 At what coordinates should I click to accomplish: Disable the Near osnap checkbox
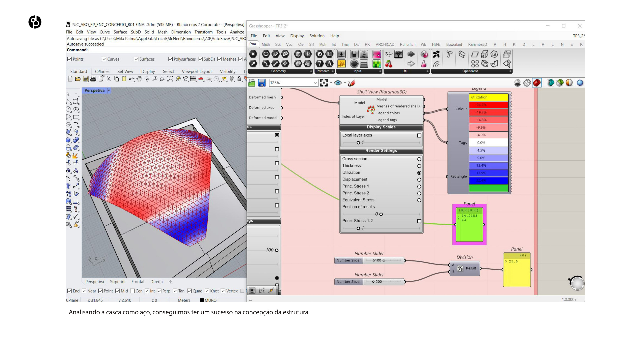point(84,291)
